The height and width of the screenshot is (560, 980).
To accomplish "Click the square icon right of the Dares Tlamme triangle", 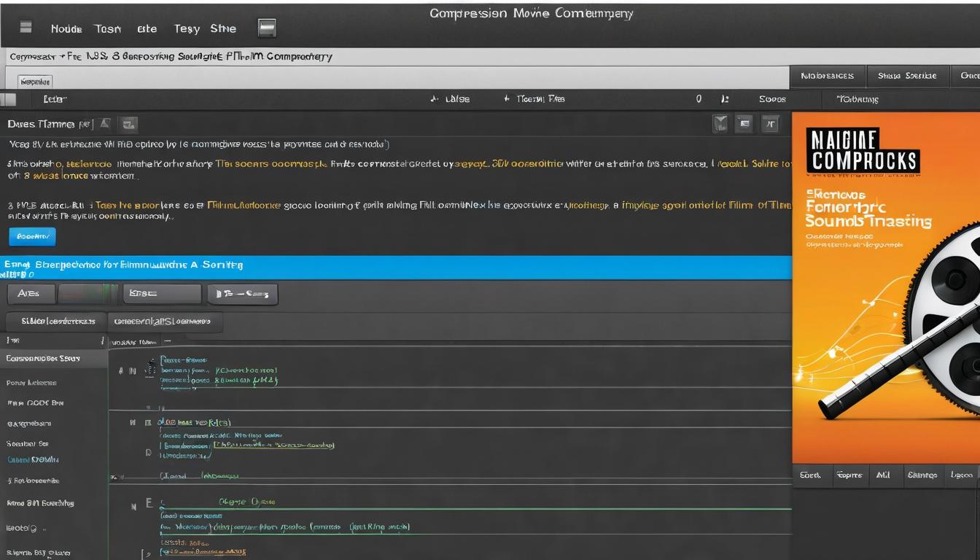I will click(128, 124).
